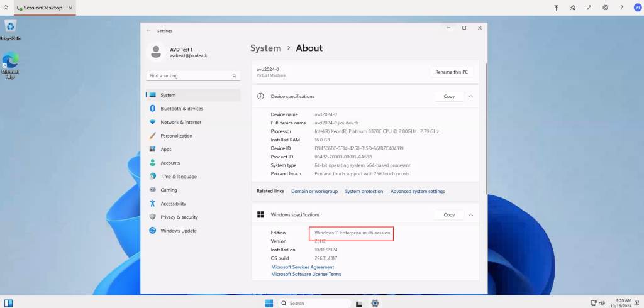Click the System breadcrumb link

point(266,48)
